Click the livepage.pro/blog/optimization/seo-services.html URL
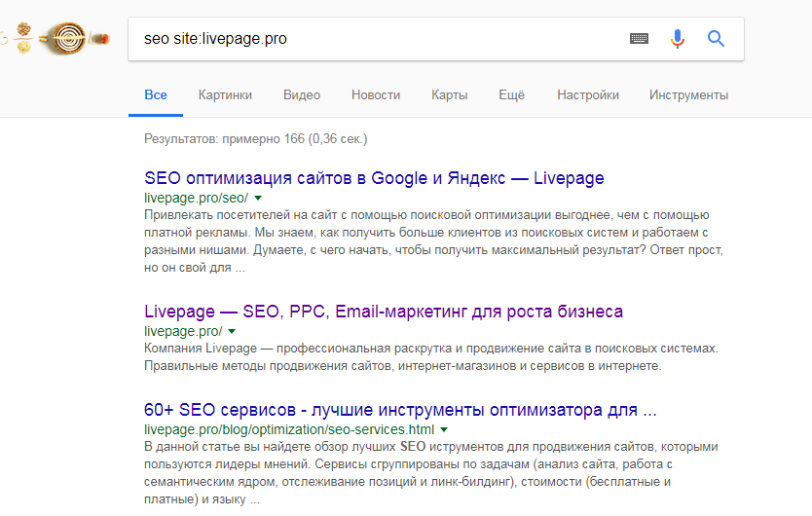The width and height of the screenshot is (812, 516). point(288,429)
